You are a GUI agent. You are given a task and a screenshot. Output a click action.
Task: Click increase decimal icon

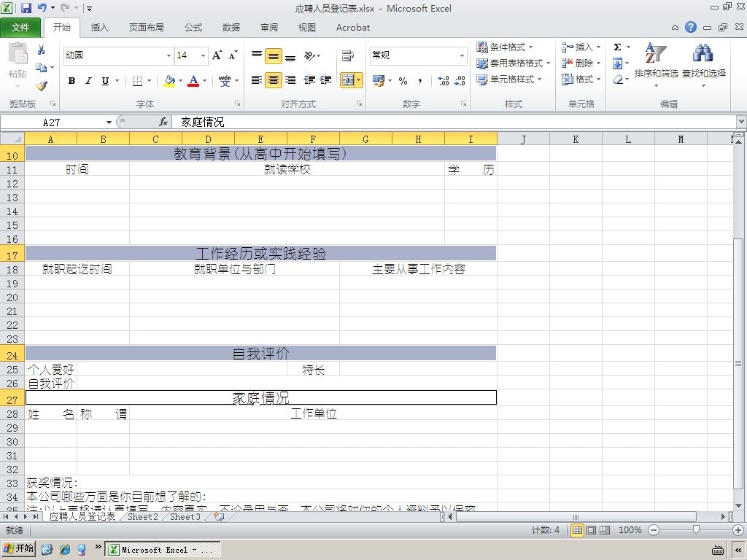point(443,80)
